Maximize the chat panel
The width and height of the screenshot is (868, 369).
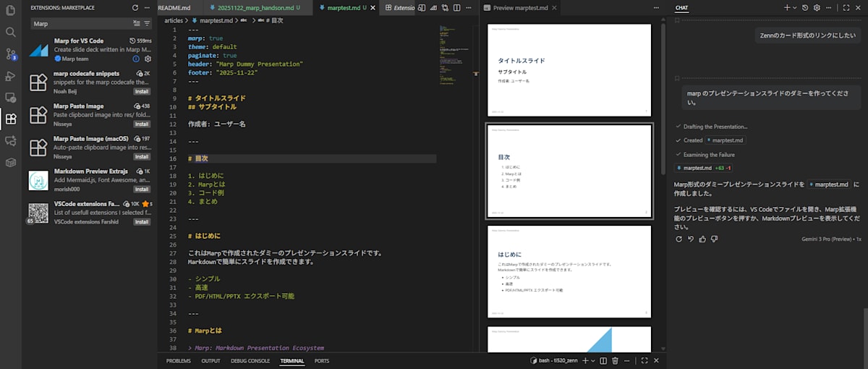point(845,7)
